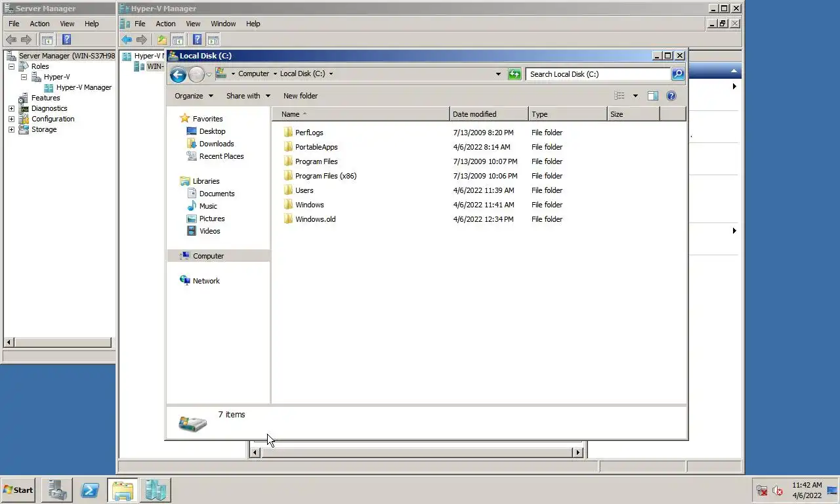Open View menu in Server Manager
Viewport: 840px width, 504px height.
click(67, 24)
